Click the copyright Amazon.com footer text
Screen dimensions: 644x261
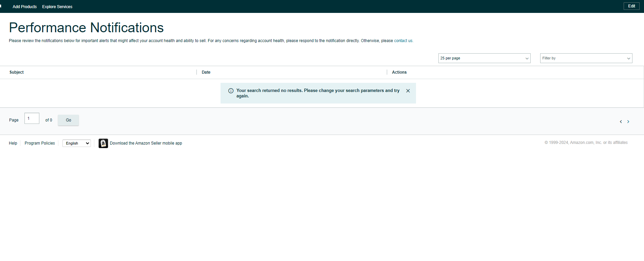click(586, 143)
